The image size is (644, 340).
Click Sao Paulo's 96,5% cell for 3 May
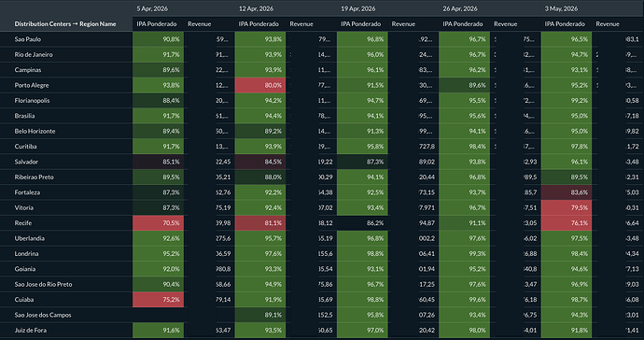[x=567, y=39]
